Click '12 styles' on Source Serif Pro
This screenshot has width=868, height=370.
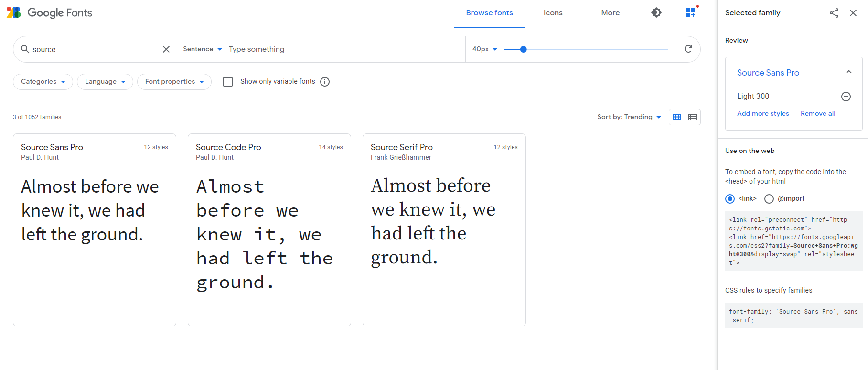[x=506, y=147]
